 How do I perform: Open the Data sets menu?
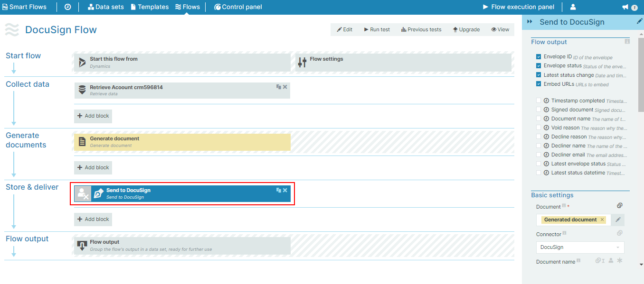105,7
